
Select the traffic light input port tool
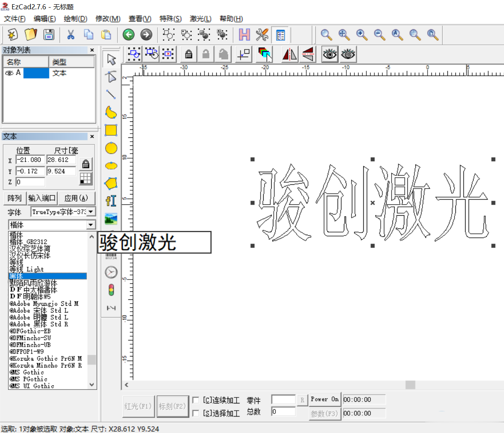(x=111, y=290)
